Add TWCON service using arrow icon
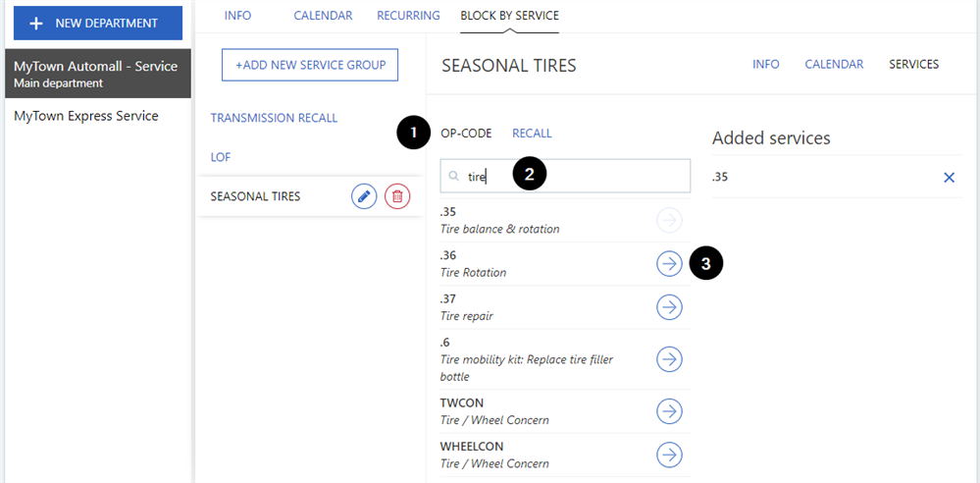 (669, 410)
